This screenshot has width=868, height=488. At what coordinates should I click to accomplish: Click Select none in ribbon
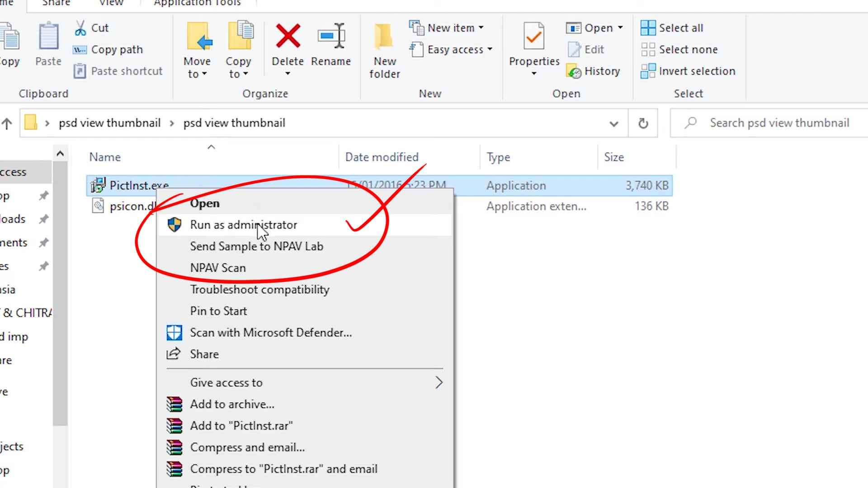click(x=679, y=50)
